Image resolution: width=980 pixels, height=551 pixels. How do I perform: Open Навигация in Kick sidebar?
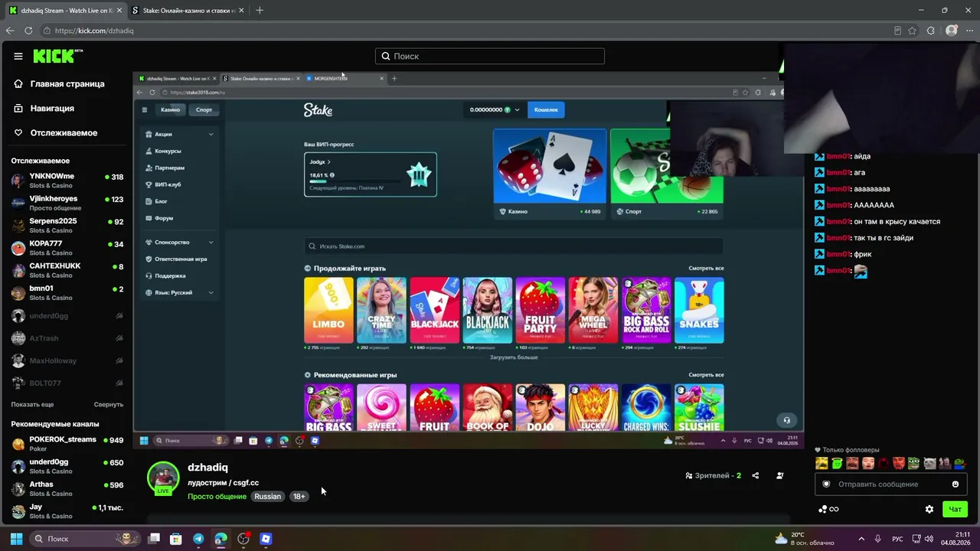point(52,108)
